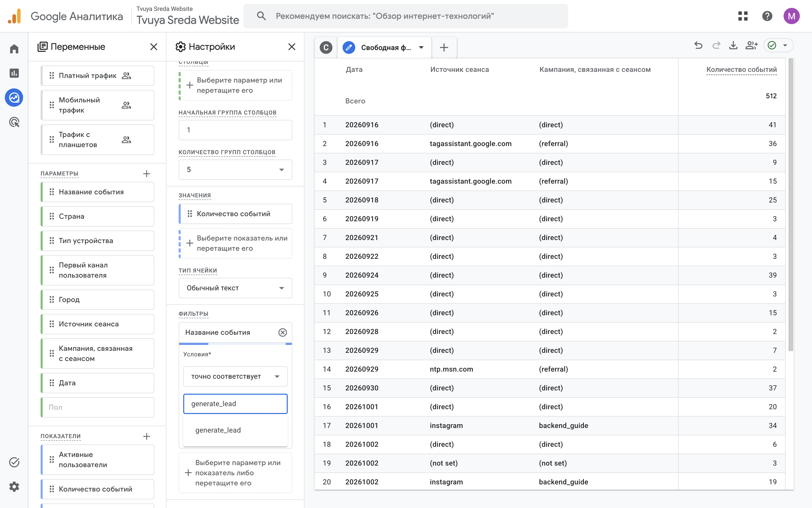Click the table vertical scrollbar
Image resolution: width=812 pixels, height=508 pixels.
pyautogui.click(x=791, y=205)
